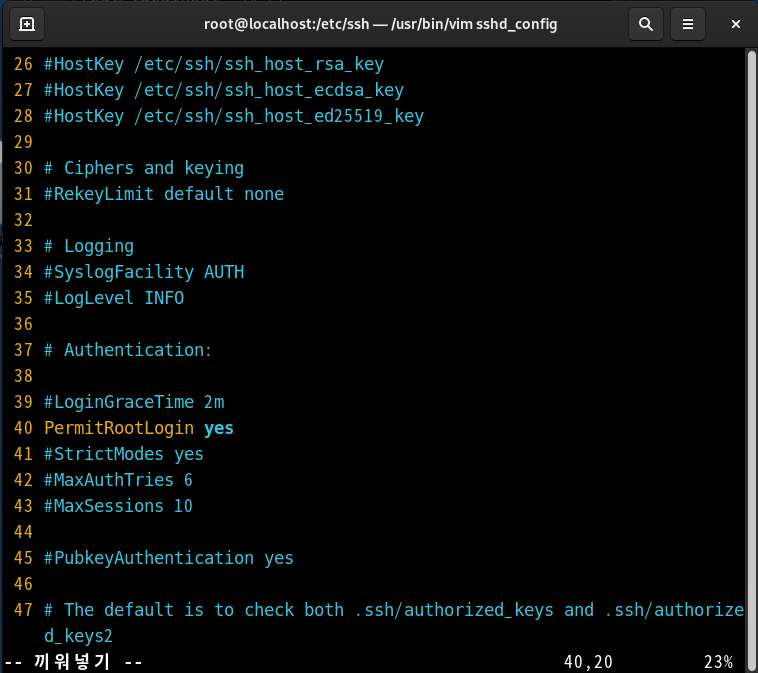Click the cursor position '40,20' in status line

[x=588, y=662]
